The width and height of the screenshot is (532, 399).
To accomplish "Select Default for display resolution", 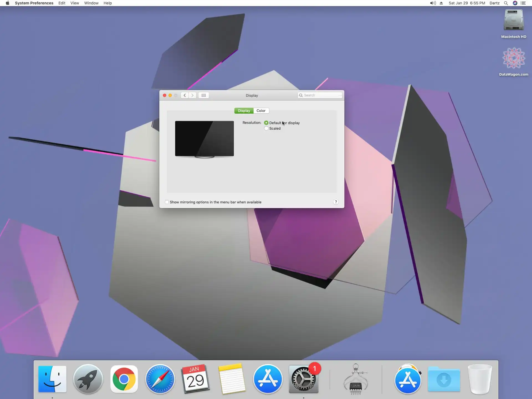I will [x=266, y=123].
